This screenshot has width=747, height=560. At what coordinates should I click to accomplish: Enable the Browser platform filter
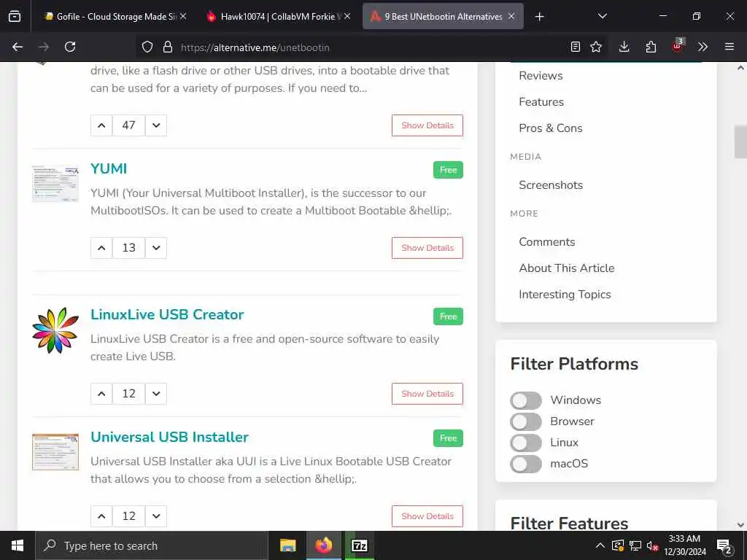[526, 421]
